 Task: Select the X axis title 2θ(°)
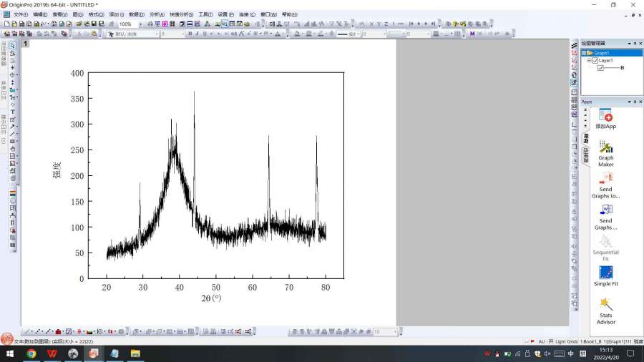(x=211, y=298)
